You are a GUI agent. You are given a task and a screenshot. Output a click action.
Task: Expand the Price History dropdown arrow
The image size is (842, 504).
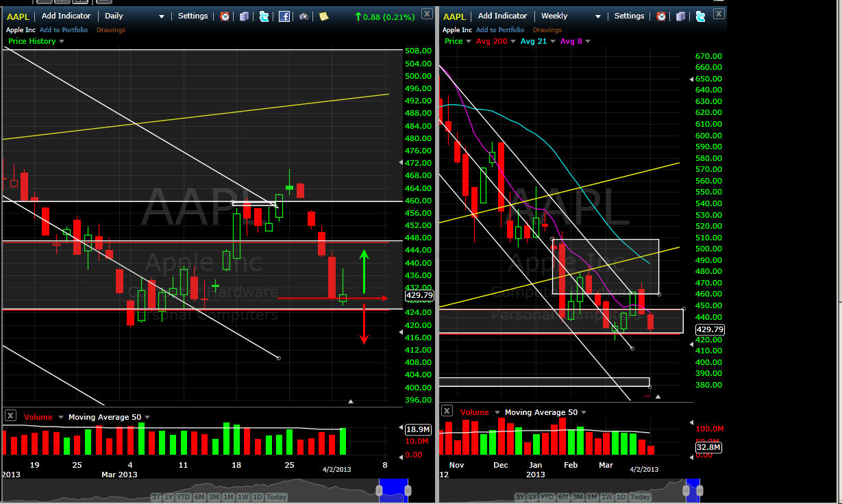coord(62,42)
